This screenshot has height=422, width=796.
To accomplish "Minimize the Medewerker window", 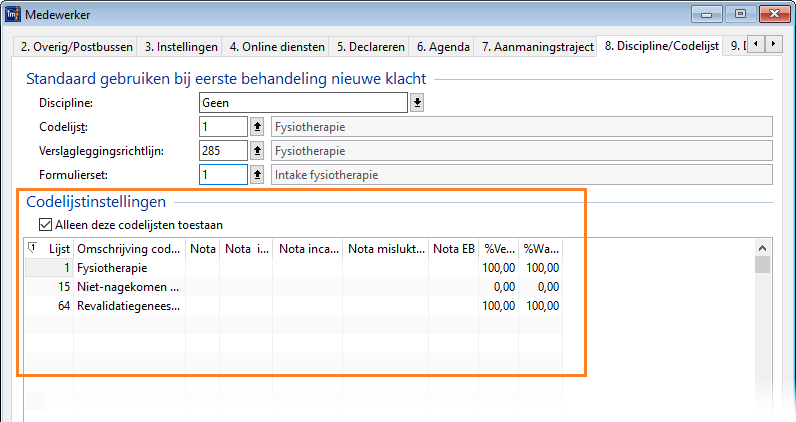I will point(706,14).
